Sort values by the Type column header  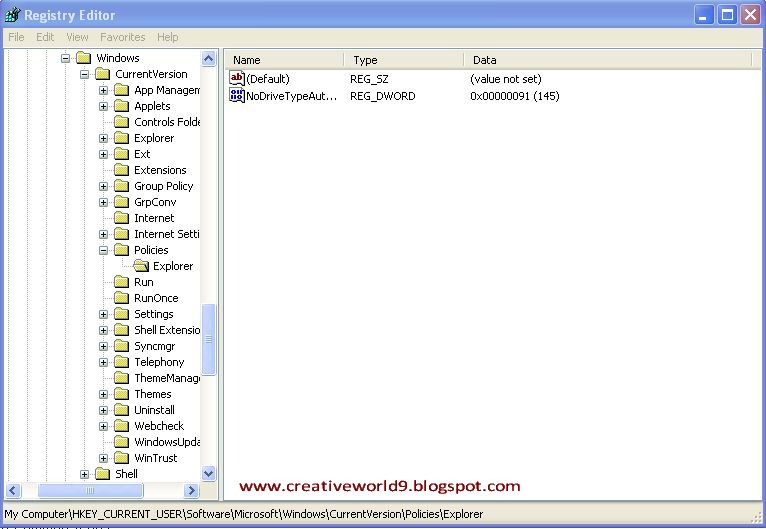[404, 60]
